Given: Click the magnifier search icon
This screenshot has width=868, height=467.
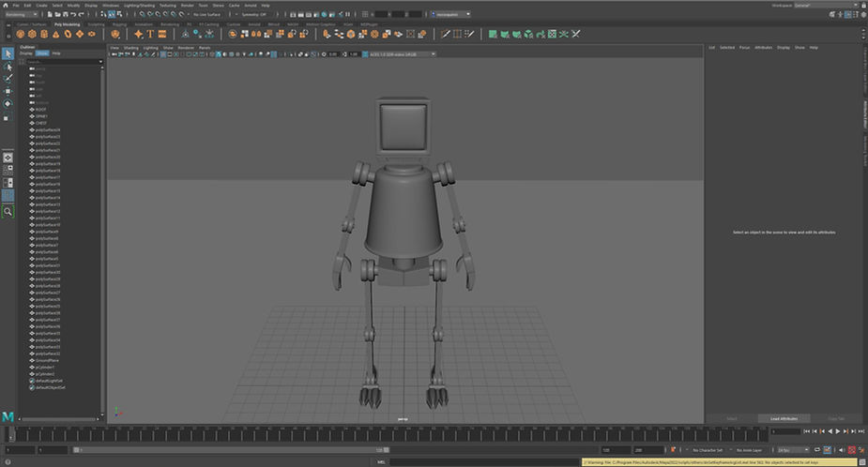Looking at the screenshot, I should pos(8,211).
